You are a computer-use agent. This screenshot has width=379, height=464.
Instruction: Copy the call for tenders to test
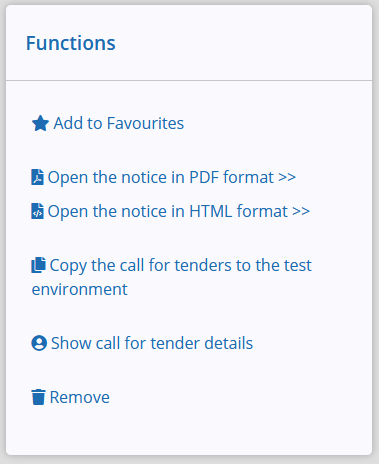pyautogui.click(x=172, y=277)
